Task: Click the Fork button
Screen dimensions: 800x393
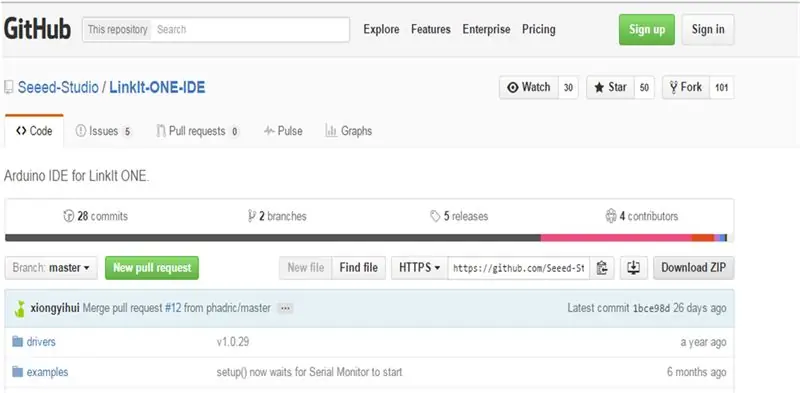Action: coord(686,87)
